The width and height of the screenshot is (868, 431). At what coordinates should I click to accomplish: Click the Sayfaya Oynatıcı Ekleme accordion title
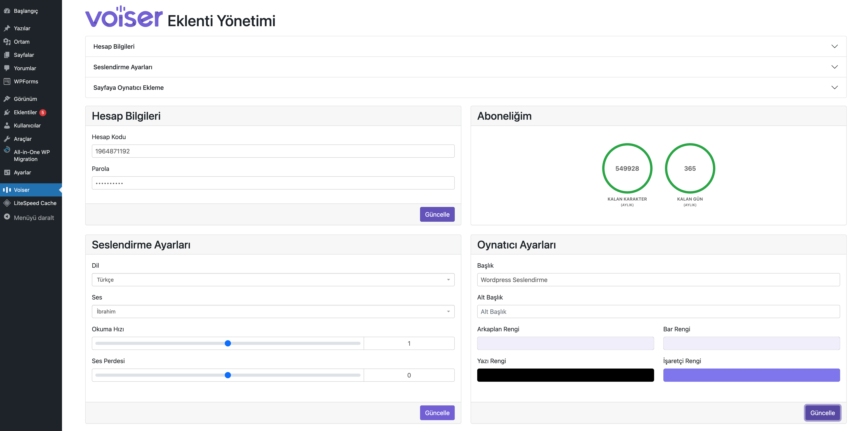[128, 88]
